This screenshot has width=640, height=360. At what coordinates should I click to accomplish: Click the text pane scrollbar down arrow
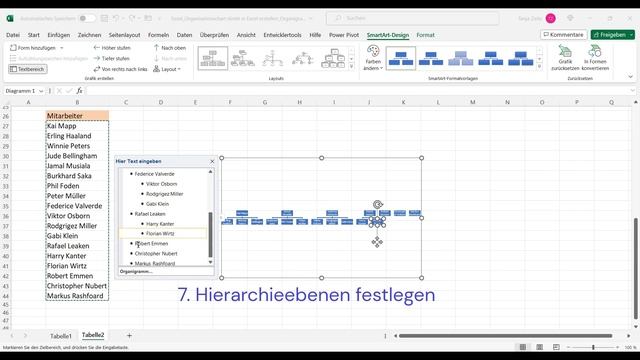click(211, 262)
